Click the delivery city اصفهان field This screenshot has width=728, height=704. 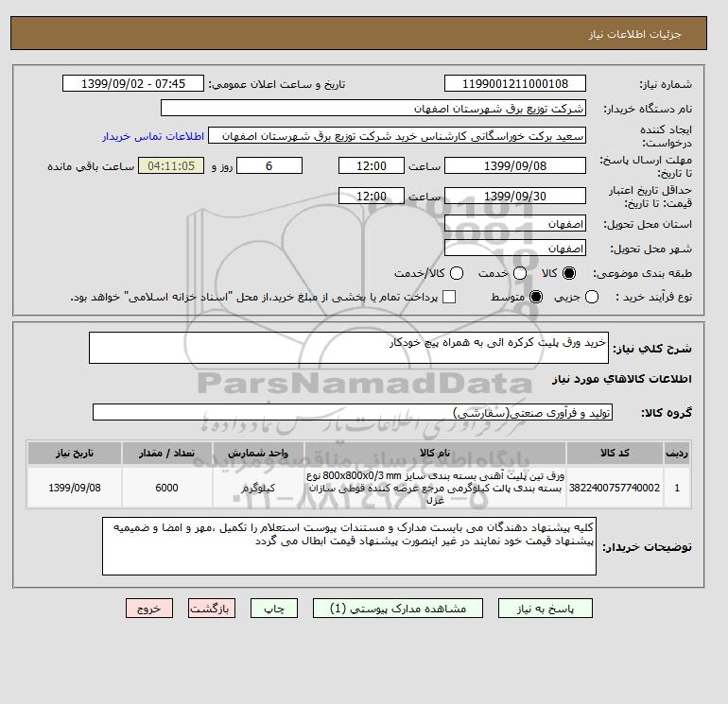pos(515,249)
